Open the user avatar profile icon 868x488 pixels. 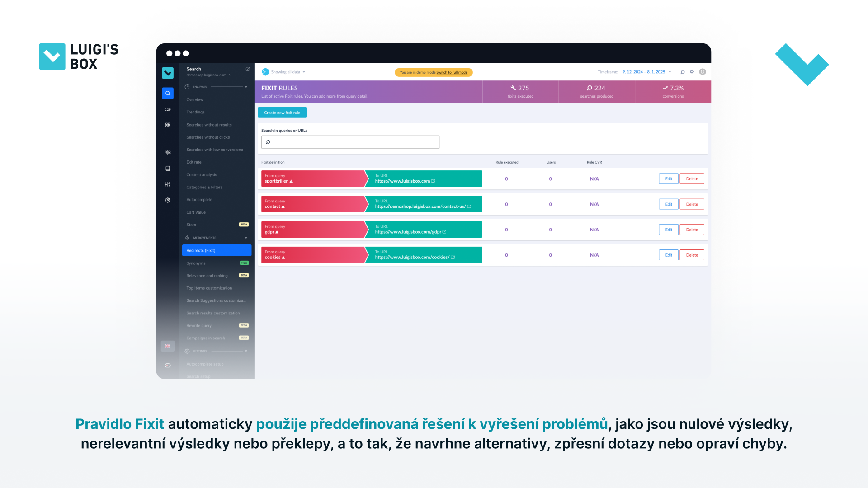[x=703, y=72]
